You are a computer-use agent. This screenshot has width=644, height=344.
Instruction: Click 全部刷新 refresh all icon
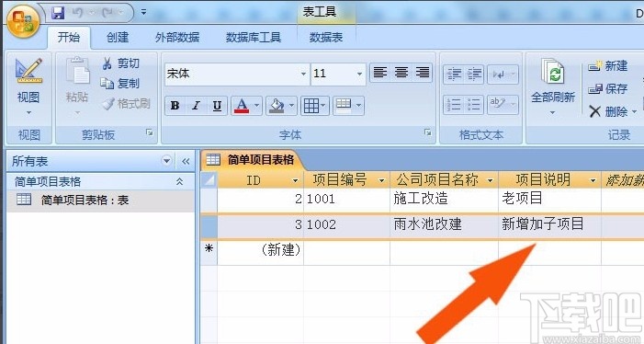(x=553, y=72)
